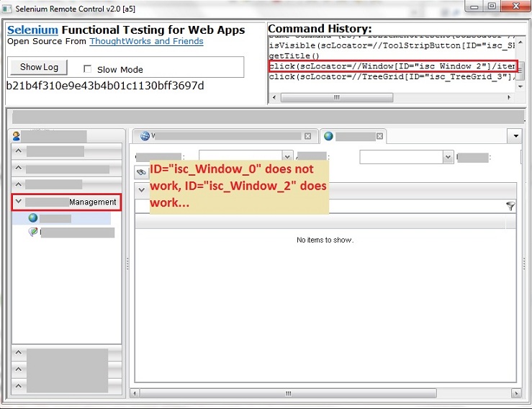Click the filter funnel icon in grid
Viewport: 532px width, 409px height.
pos(510,206)
